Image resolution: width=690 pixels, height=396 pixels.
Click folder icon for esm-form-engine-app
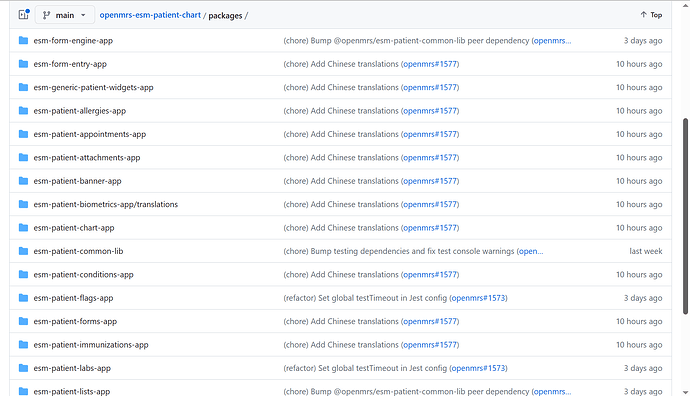[23, 40]
